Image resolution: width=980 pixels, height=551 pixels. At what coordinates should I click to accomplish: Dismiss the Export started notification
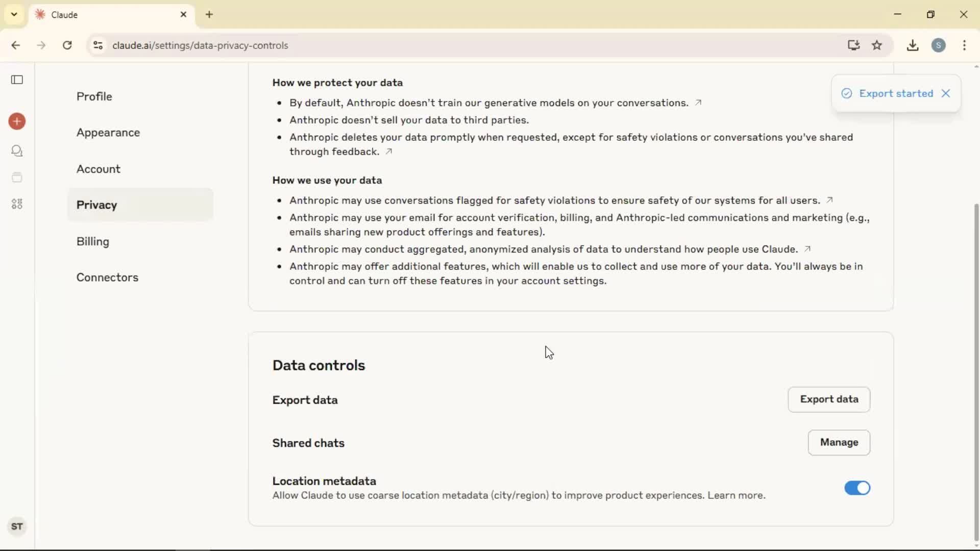click(946, 93)
